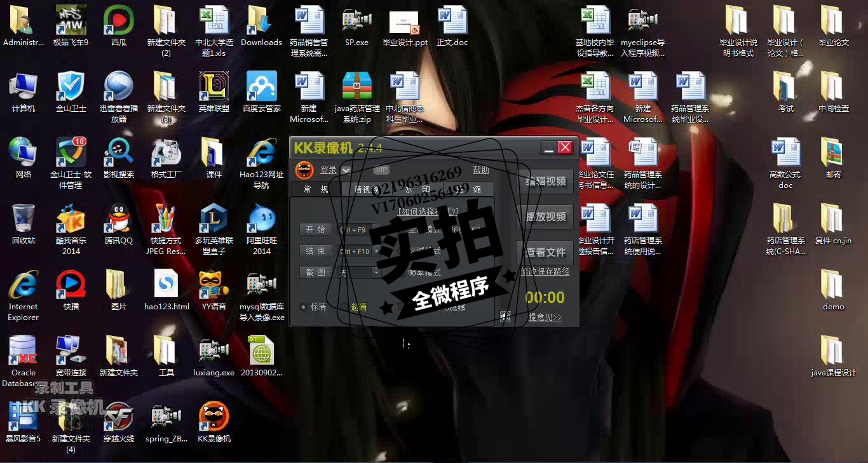Open the Internet Explorer desktop icon
The image size is (868, 463).
click(23, 295)
